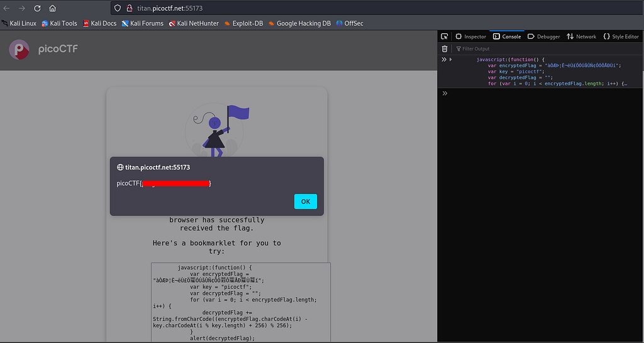
Task: Click the alert(decryptedFlag) line on page
Action: [x=222, y=339]
